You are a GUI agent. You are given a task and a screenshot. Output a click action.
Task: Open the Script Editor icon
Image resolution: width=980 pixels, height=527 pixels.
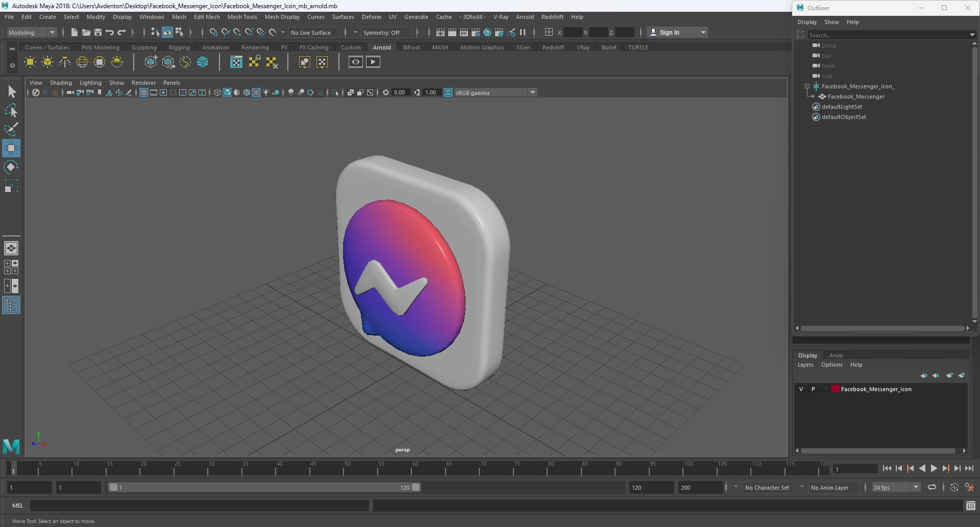coord(970,506)
